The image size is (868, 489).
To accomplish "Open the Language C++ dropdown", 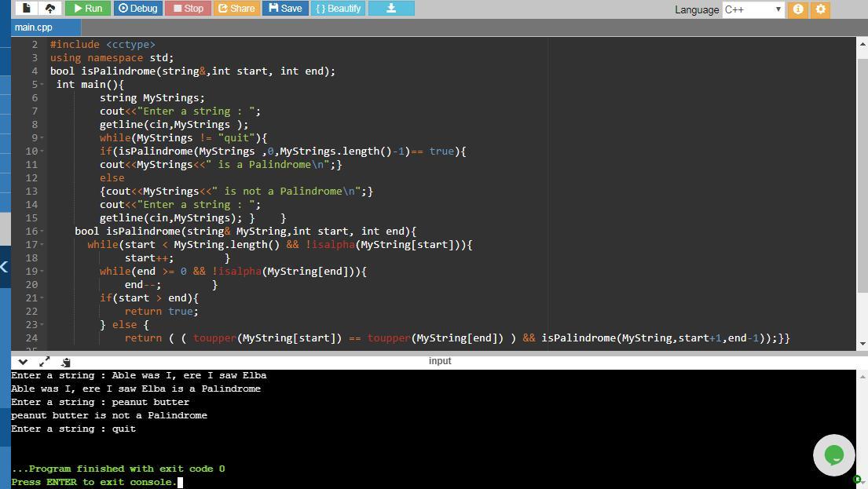I will coord(753,9).
